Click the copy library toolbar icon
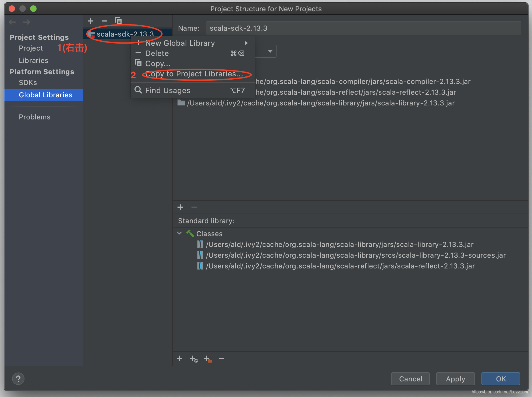This screenshot has height=397, width=532. pos(118,21)
